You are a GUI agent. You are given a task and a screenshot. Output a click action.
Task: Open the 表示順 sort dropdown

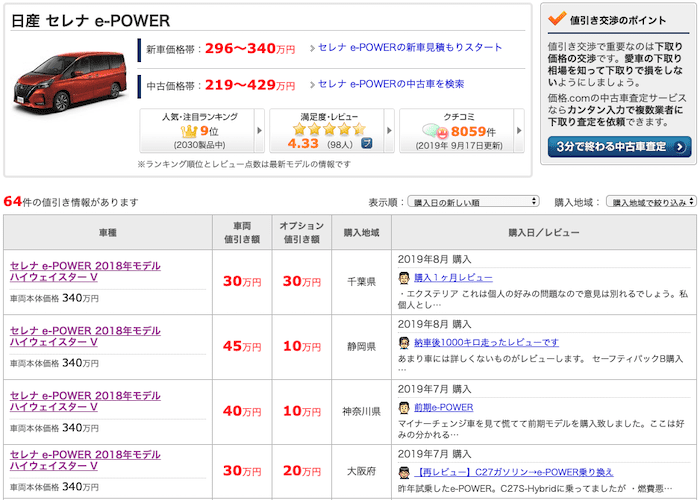click(473, 202)
